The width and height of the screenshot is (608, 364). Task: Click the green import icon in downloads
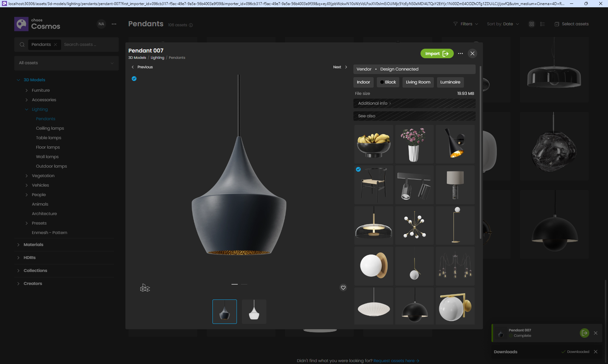click(x=584, y=333)
